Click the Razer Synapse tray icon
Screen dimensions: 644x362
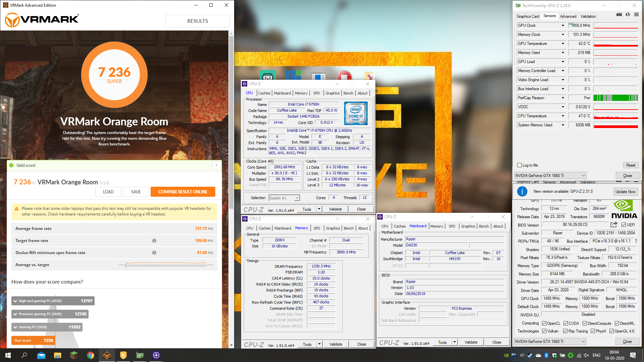pyautogui.click(x=571, y=355)
